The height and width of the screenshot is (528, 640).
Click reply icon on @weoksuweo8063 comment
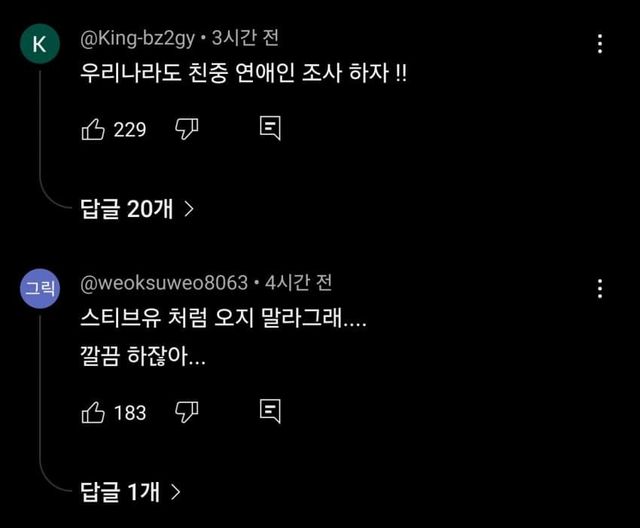pyautogui.click(x=269, y=411)
